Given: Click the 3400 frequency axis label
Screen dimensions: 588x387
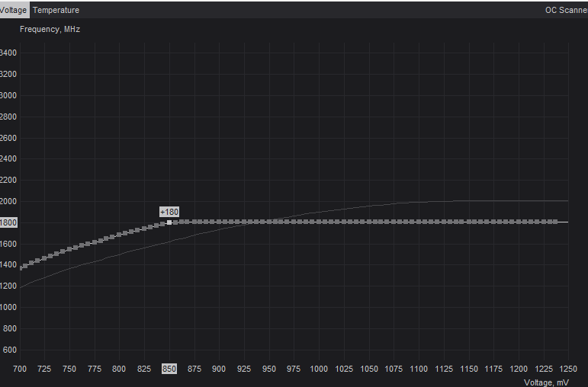Looking at the screenshot, I should tap(8, 53).
